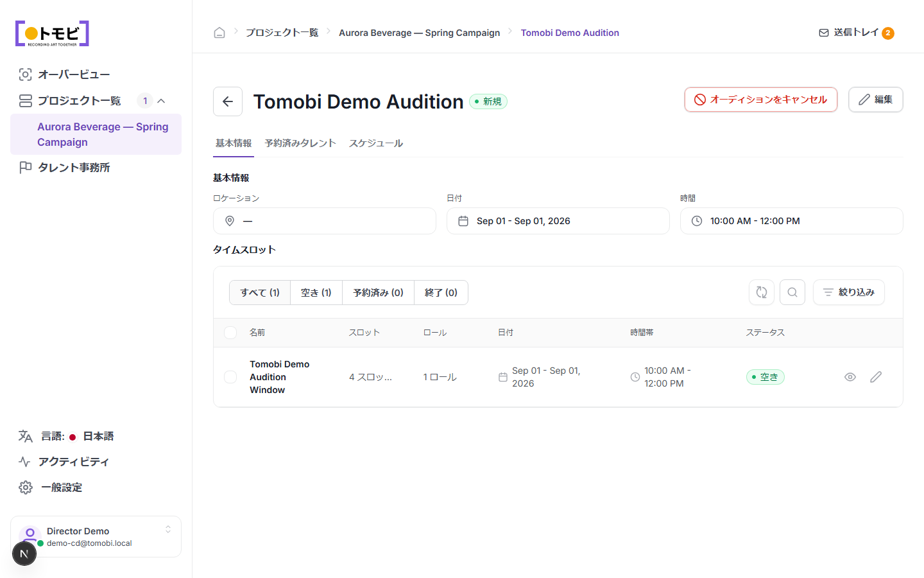Image resolution: width=924 pixels, height=578 pixels.
Task: Click the 空き status badge in the row
Action: tap(766, 377)
